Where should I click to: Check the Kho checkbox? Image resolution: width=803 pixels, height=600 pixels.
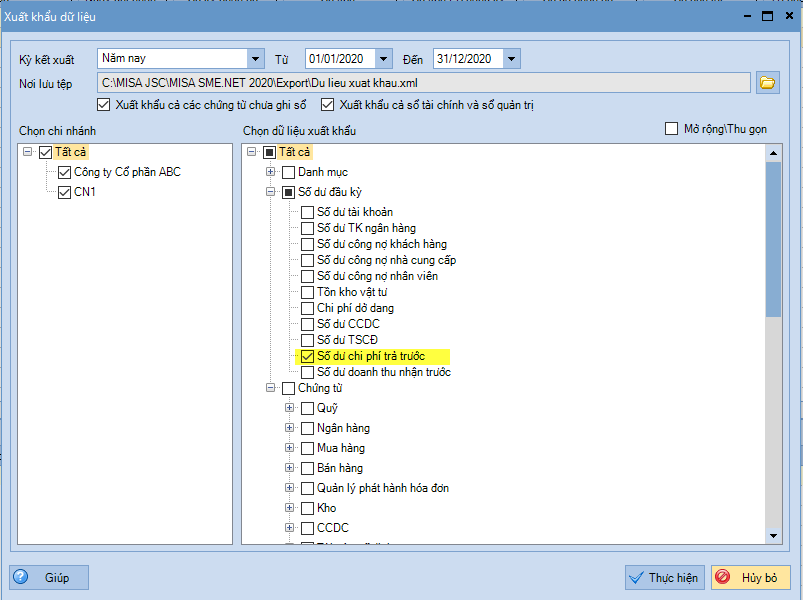(x=307, y=508)
